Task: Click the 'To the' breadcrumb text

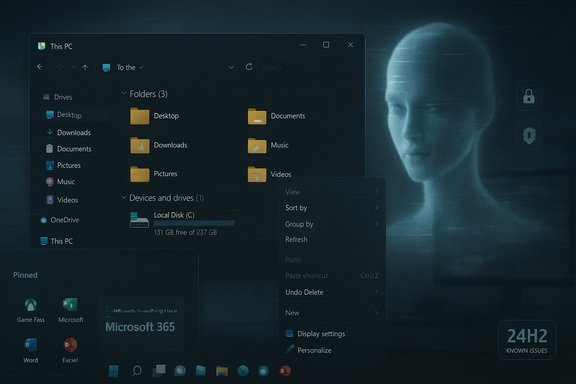Action: [x=126, y=68]
